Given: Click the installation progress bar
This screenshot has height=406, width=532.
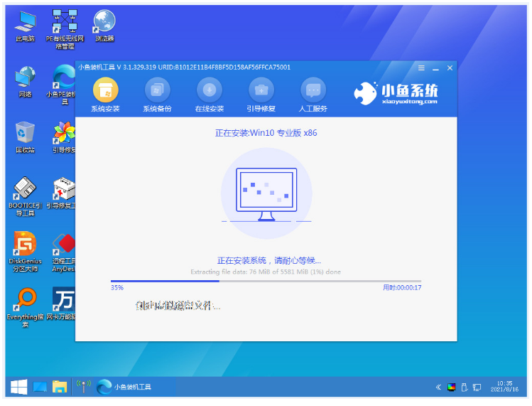Looking at the screenshot, I should point(266,281).
